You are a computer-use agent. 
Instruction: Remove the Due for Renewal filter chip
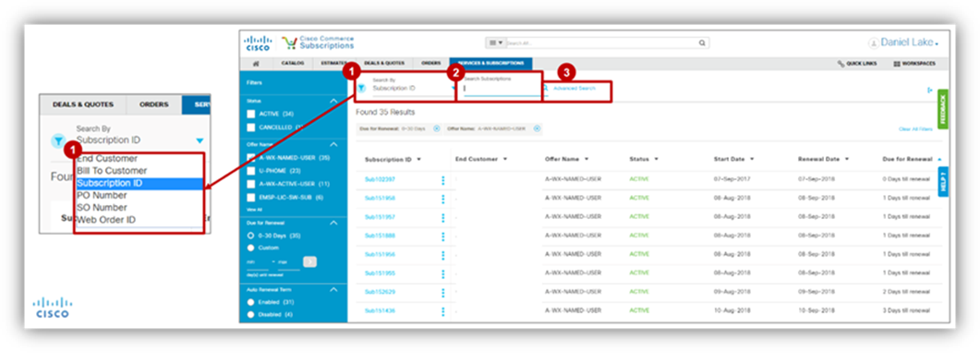[x=436, y=128]
